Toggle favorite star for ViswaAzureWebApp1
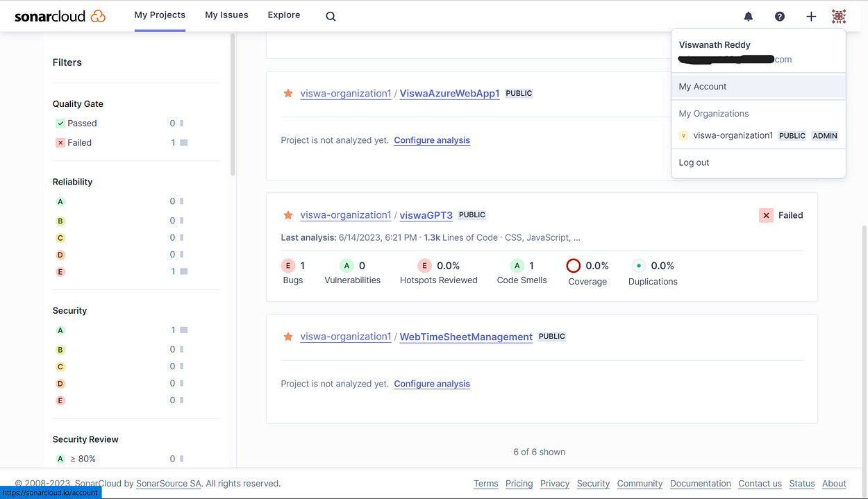 point(287,93)
